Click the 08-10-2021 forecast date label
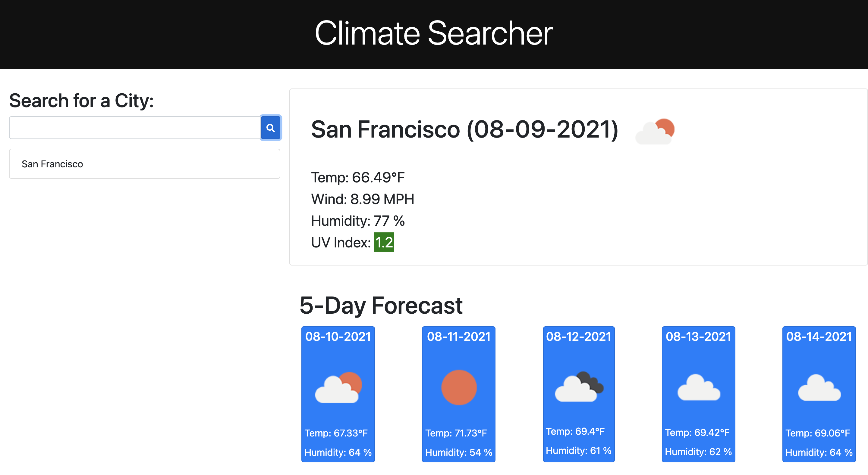This screenshot has width=868, height=475. pos(338,337)
